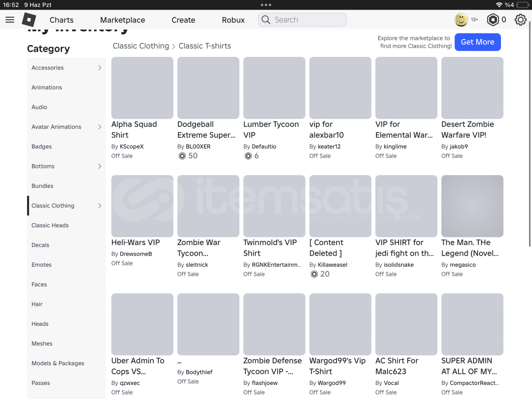Open VIP SHIRT for jedi fight title

(x=405, y=248)
